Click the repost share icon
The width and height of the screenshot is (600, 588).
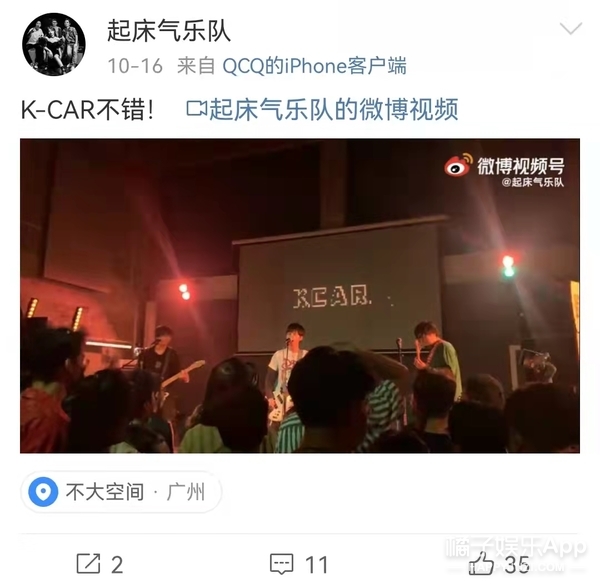tap(88, 564)
